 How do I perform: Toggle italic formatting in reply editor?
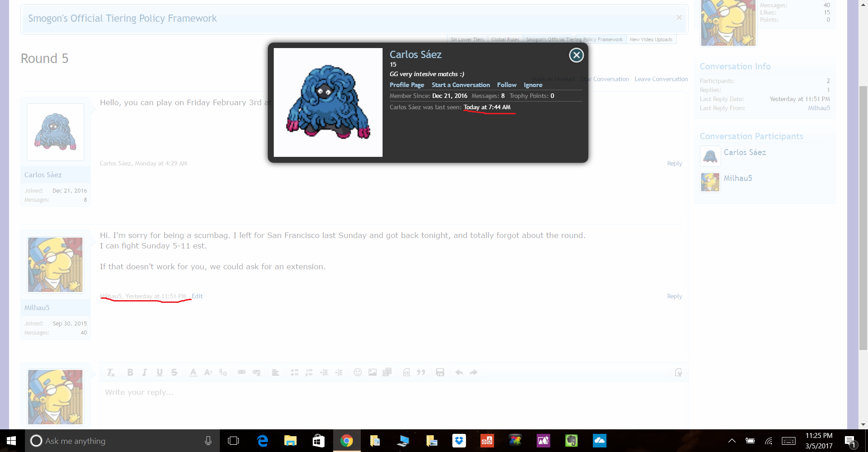pos(145,372)
